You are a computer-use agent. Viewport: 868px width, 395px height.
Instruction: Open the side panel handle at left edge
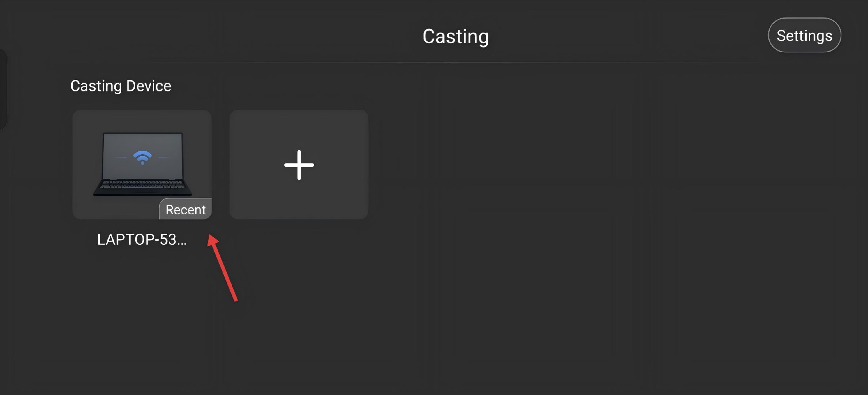(x=3, y=89)
